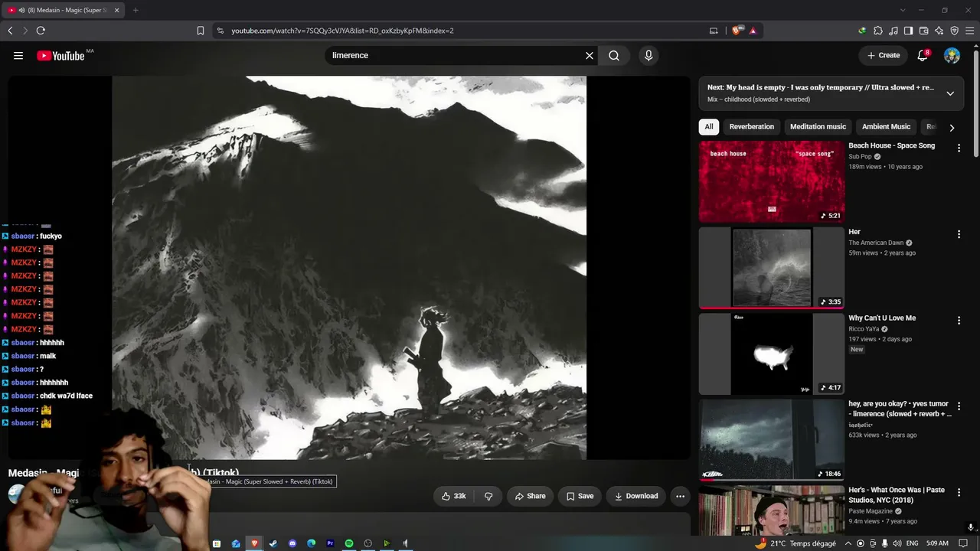Image resolution: width=980 pixels, height=551 pixels.
Task: Open the Windows notification center
Action: coord(963,543)
